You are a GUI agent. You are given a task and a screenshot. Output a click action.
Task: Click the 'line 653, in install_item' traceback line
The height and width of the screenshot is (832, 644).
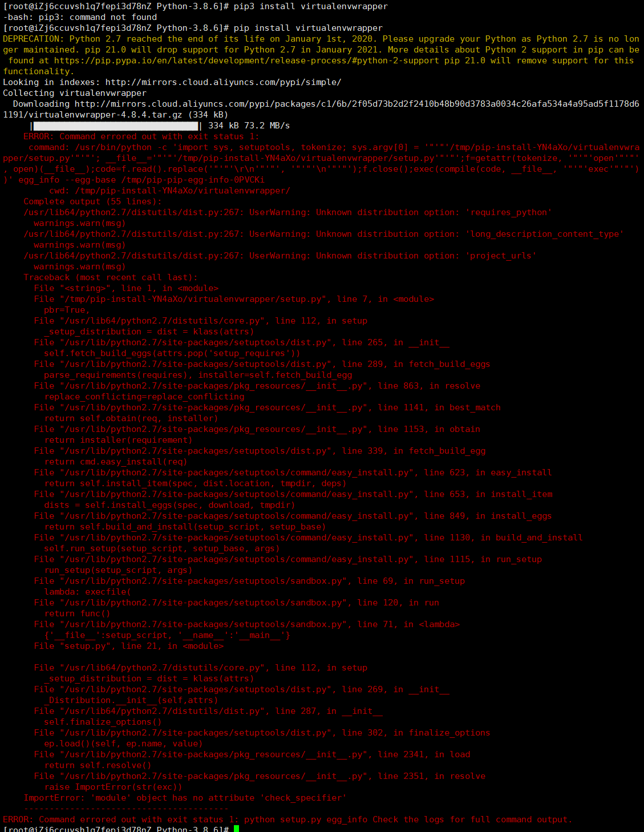pos(293,494)
